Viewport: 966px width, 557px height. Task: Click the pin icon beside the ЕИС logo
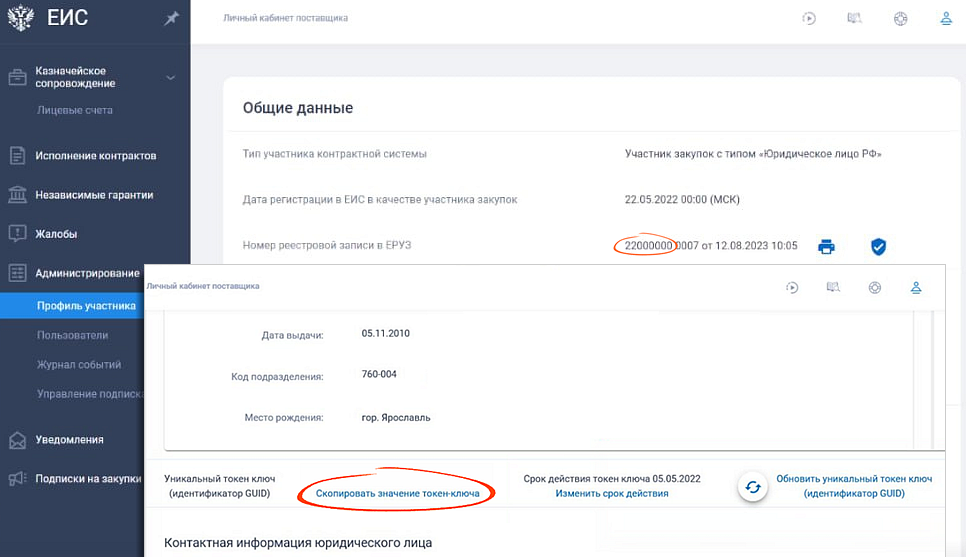(171, 19)
